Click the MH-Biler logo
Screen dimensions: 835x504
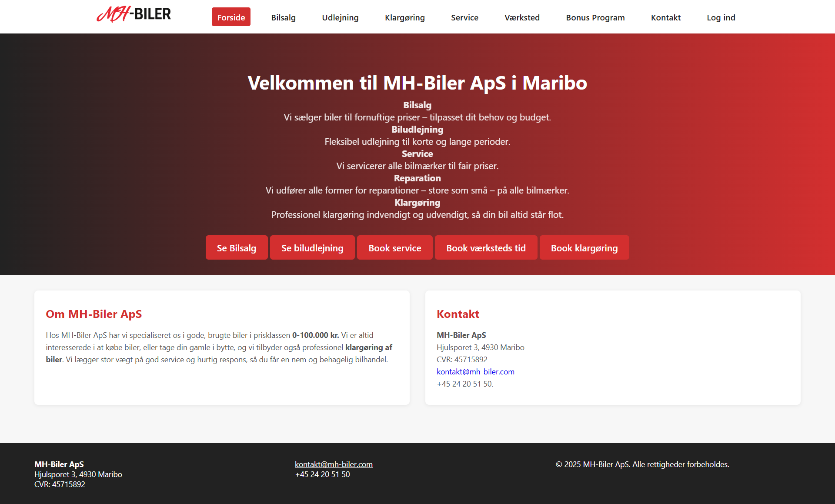pos(134,15)
